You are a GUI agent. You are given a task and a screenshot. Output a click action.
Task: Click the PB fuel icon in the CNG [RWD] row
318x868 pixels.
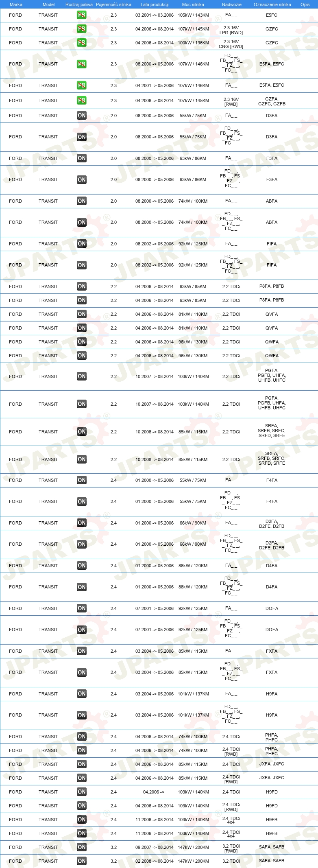[x=82, y=43]
